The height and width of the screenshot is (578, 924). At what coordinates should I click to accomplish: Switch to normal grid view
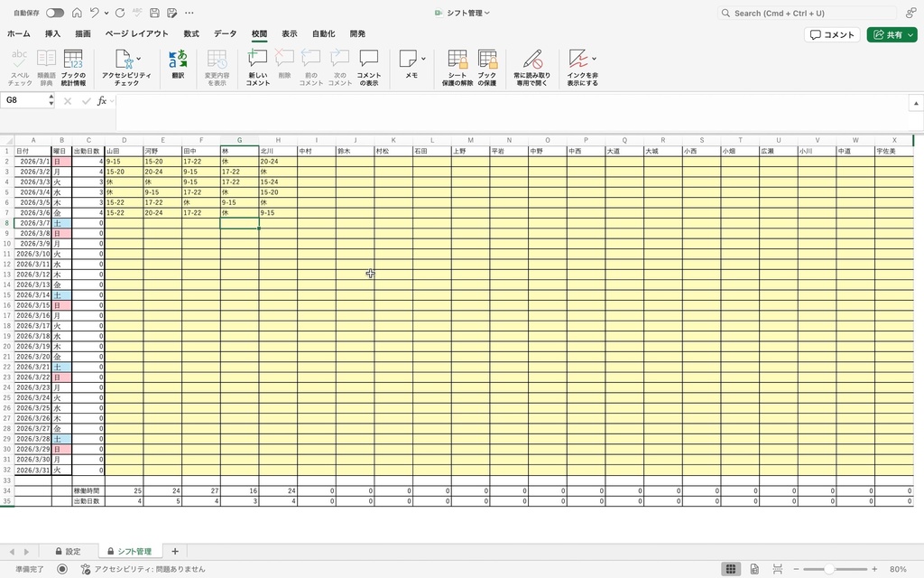[x=731, y=569]
